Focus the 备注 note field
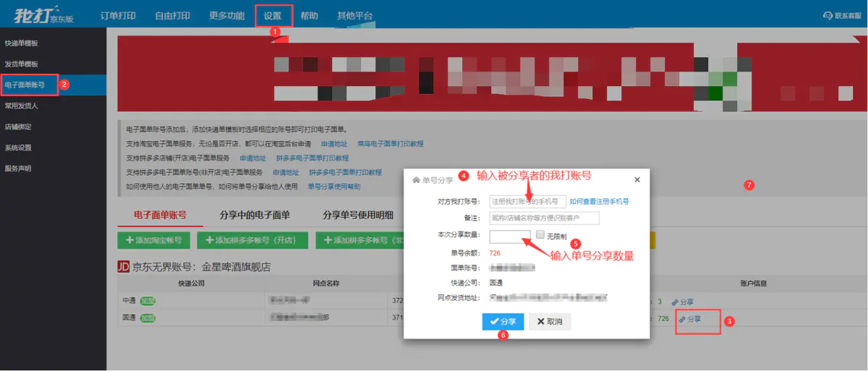Image resolution: width=868 pixels, height=371 pixels. 544,218
